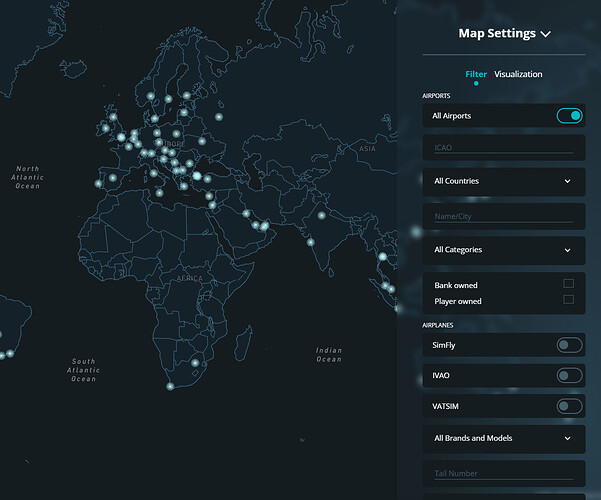The image size is (601, 500).
Task: Open the All Brands and Models dropdown
Action: [502, 438]
